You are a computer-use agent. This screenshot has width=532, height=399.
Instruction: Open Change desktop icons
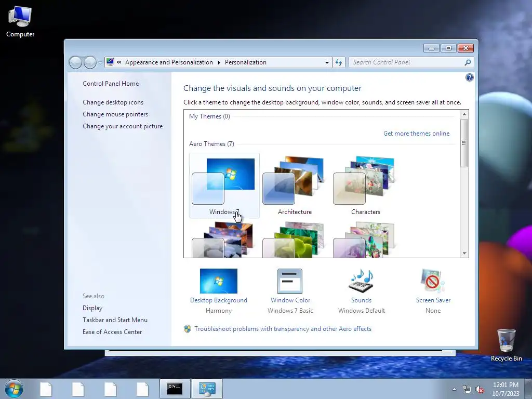[x=113, y=102]
